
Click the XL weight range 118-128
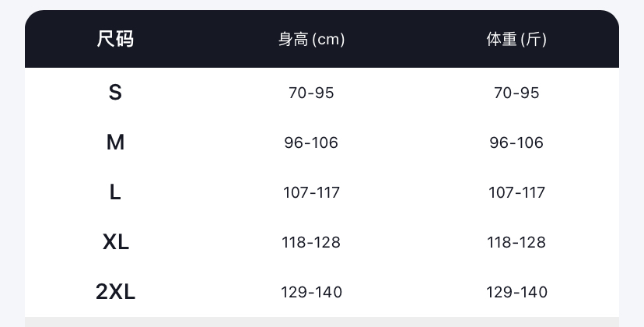(516, 242)
